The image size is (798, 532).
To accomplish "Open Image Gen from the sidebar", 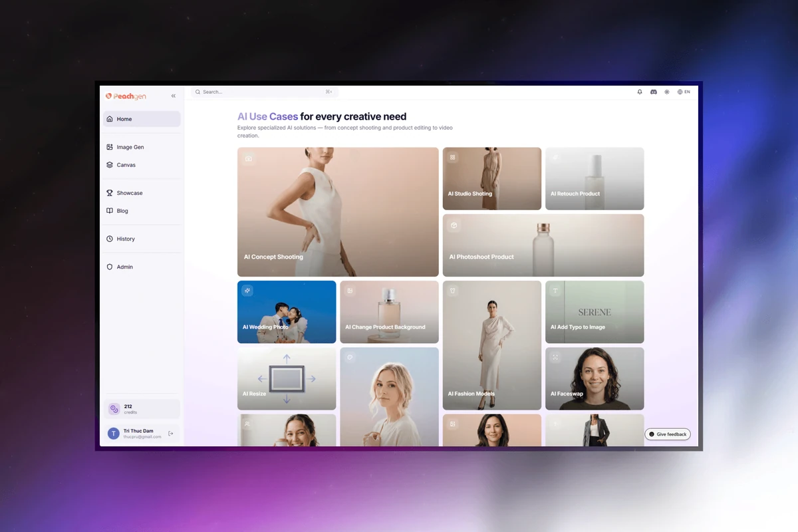I will tap(142, 147).
